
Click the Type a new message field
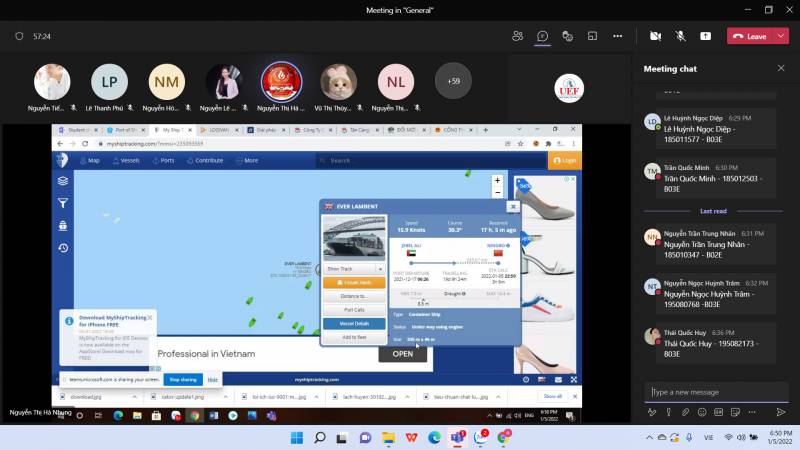click(710, 392)
